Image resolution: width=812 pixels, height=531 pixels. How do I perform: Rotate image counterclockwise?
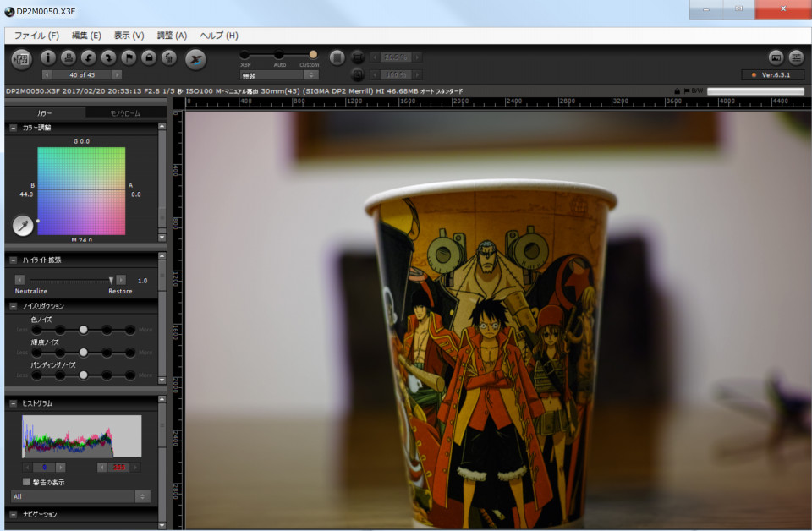89,57
